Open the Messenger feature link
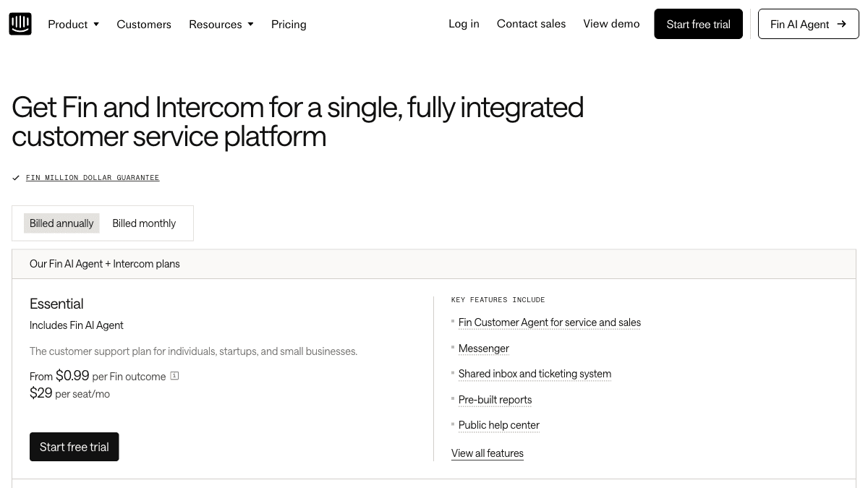 pyautogui.click(x=483, y=348)
